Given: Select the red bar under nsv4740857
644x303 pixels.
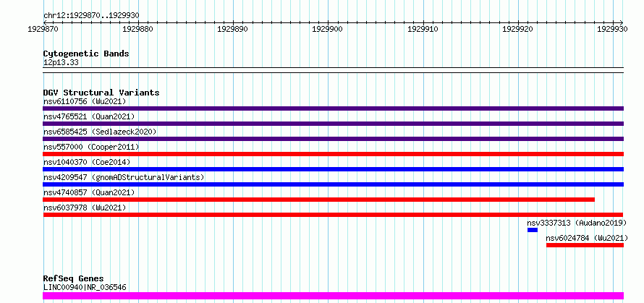Looking at the screenshot, I should pos(318,200).
